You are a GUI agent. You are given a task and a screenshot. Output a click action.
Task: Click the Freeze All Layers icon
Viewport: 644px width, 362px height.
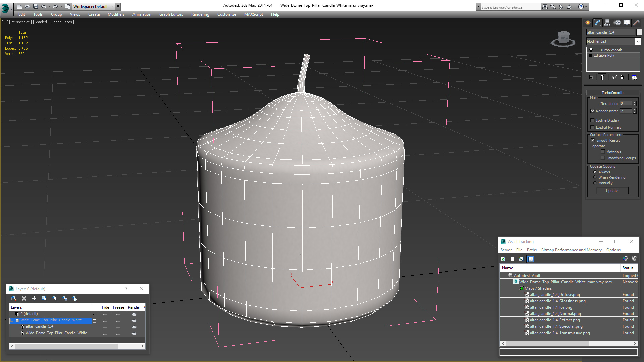coord(74,298)
